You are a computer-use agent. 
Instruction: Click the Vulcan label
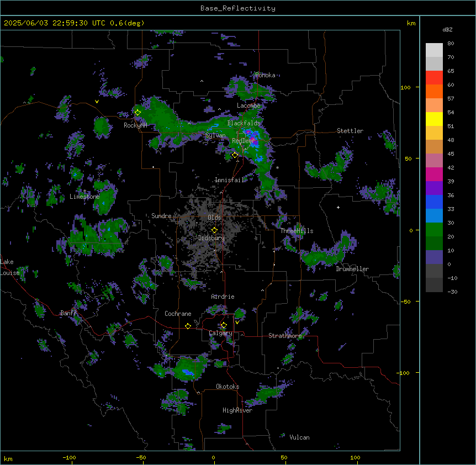[300, 437]
